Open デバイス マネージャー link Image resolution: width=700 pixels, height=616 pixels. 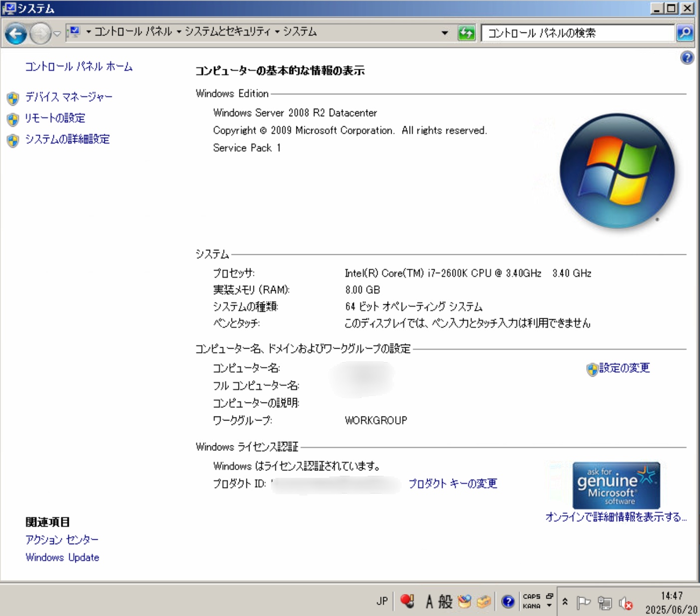(x=69, y=97)
